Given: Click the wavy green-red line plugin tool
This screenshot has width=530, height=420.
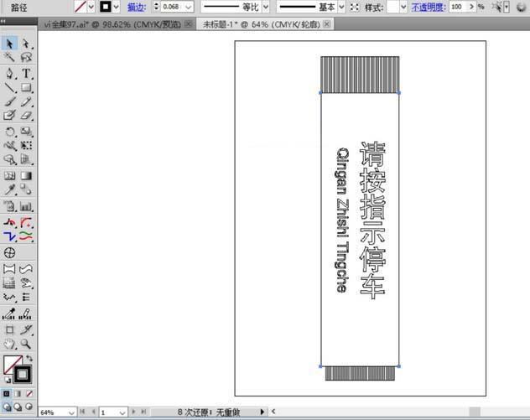Looking at the screenshot, I should pos(26,236).
